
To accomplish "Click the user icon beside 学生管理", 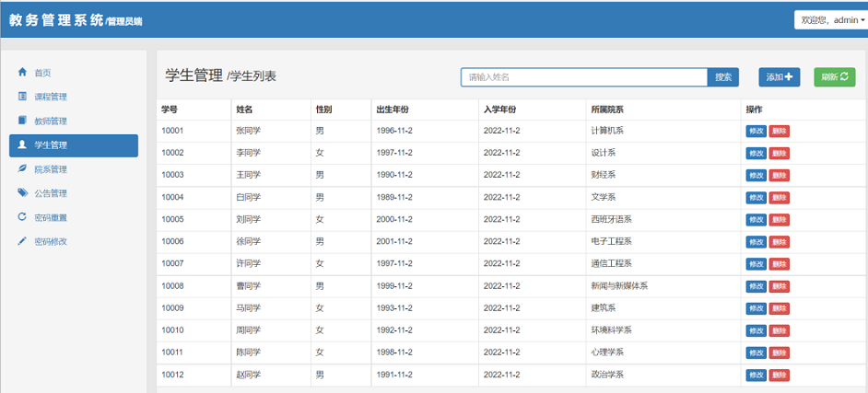I will tap(22, 144).
